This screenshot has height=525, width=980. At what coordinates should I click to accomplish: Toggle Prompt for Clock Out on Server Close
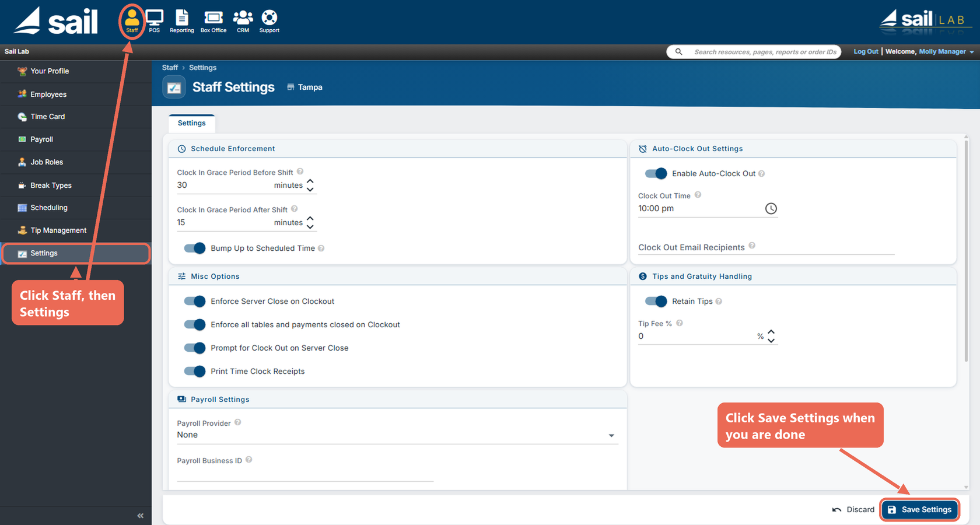pos(194,348)
